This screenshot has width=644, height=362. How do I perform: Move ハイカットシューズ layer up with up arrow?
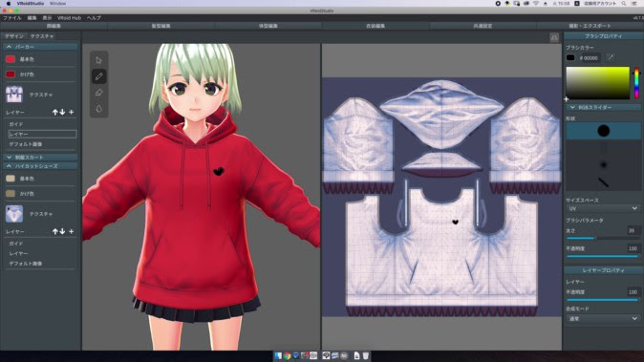coord(54,231)
